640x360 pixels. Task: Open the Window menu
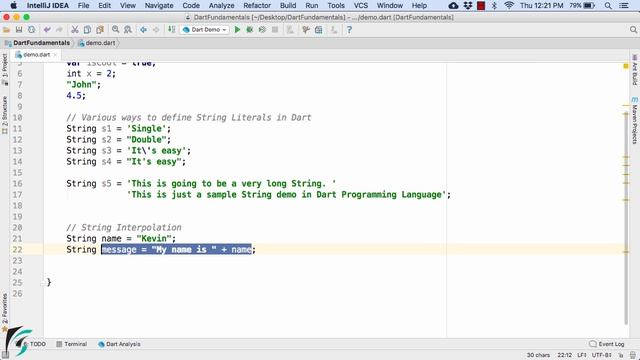(x=389, y=5)
